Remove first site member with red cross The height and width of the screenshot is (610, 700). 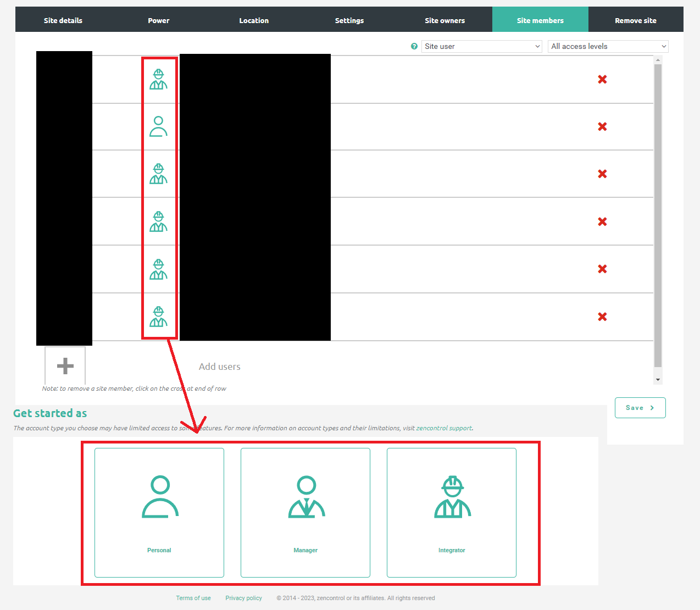(x=602, y=79)
